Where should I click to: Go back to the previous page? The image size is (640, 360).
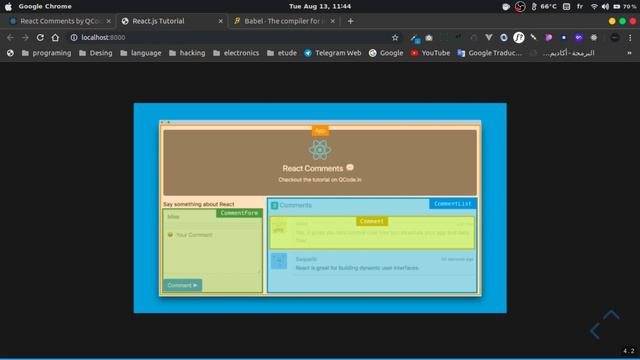[10, 38]
